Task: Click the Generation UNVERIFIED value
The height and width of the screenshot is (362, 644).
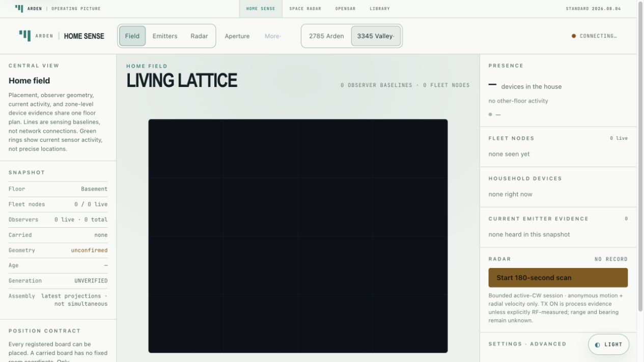Action: point(91,281)
